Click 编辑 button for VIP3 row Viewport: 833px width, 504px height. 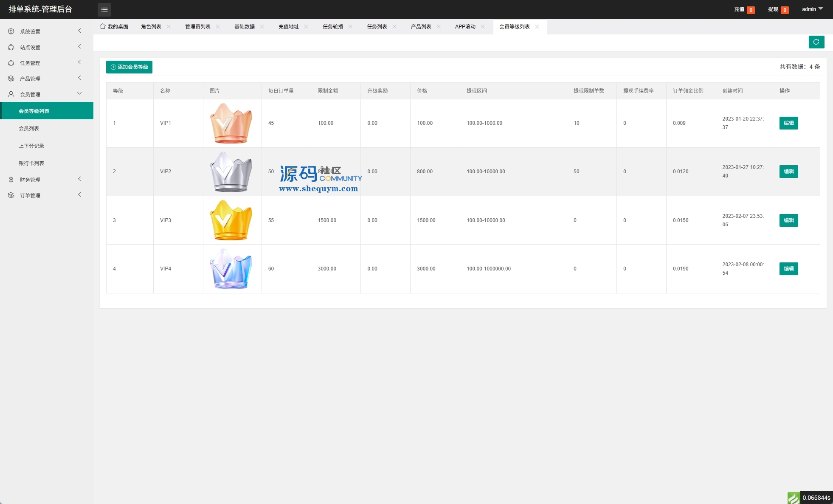pyautogui.click(x=788, y=220)
